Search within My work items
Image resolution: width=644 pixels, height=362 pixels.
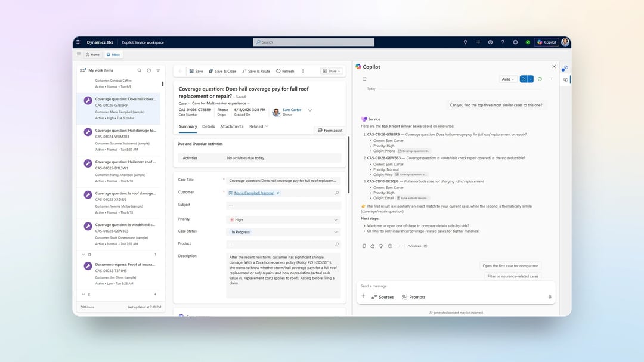tap(140, 70)
